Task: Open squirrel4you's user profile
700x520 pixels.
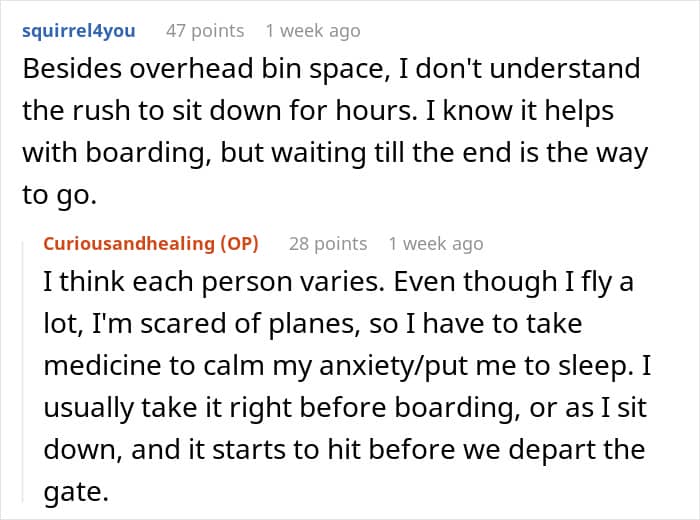Action: coord(79,31)
